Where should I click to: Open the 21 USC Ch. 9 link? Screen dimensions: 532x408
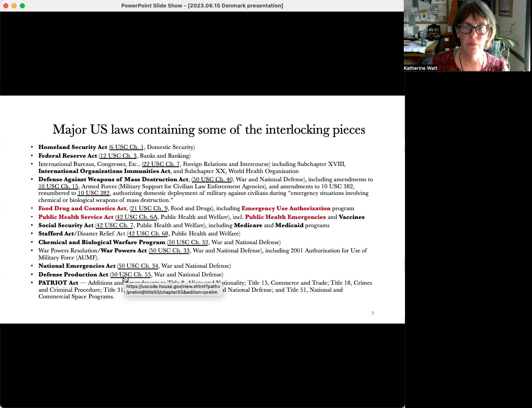point(149,209)
